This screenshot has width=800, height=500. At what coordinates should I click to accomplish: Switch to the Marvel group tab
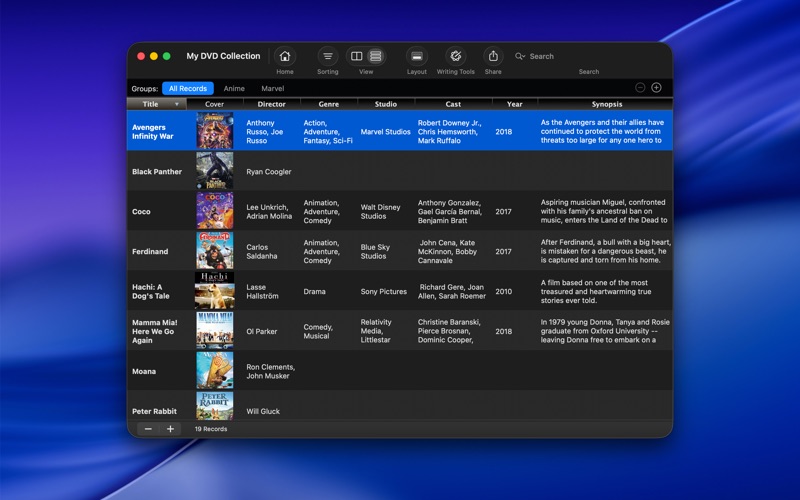click(x=272, y=88)
